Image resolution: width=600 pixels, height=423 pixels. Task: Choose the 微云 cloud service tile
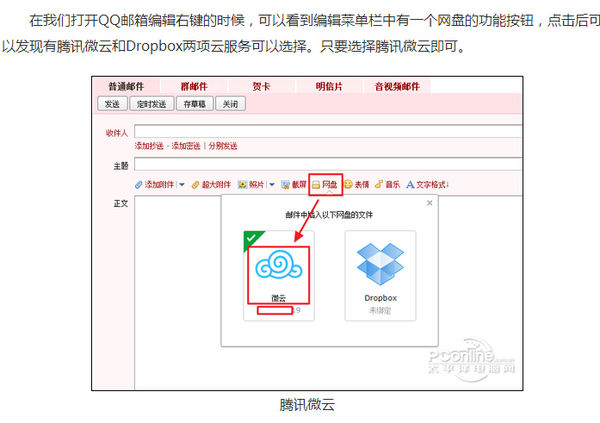pyautogui.click(x=279, y=275)
